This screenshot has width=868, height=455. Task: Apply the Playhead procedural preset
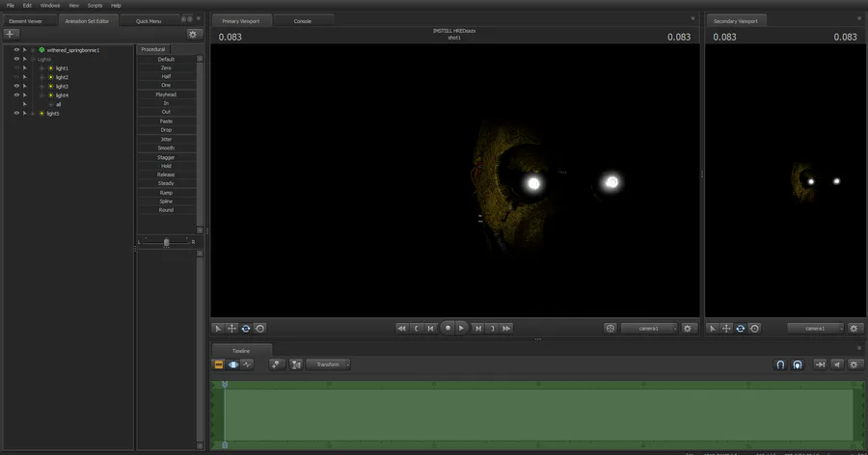tap(166, 94)
